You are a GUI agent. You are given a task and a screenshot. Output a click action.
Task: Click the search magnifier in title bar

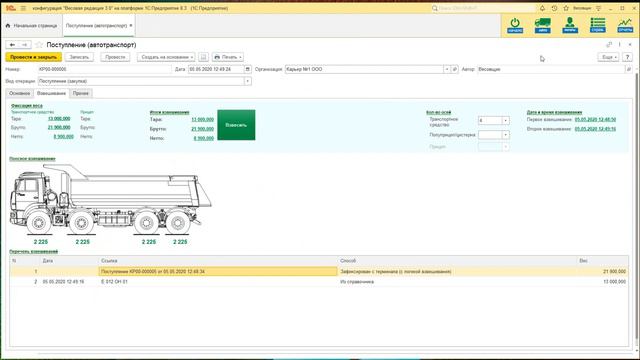[435, 8]
